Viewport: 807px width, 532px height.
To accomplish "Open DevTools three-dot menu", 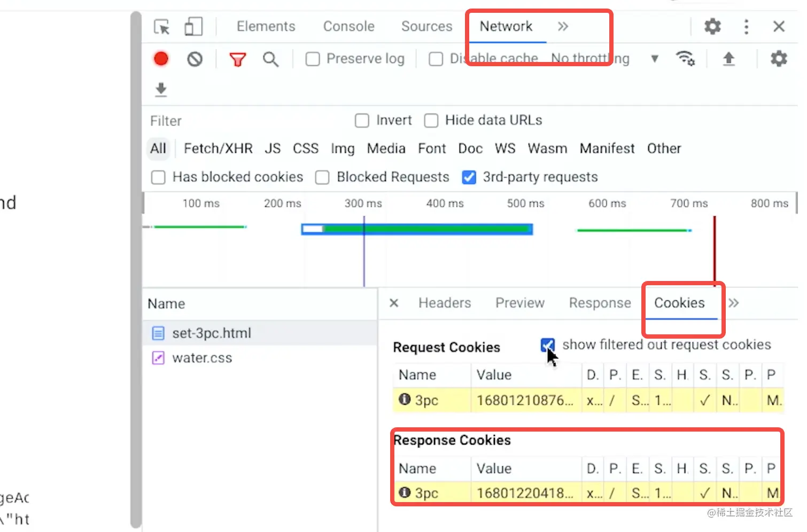I will coord(747,27).
